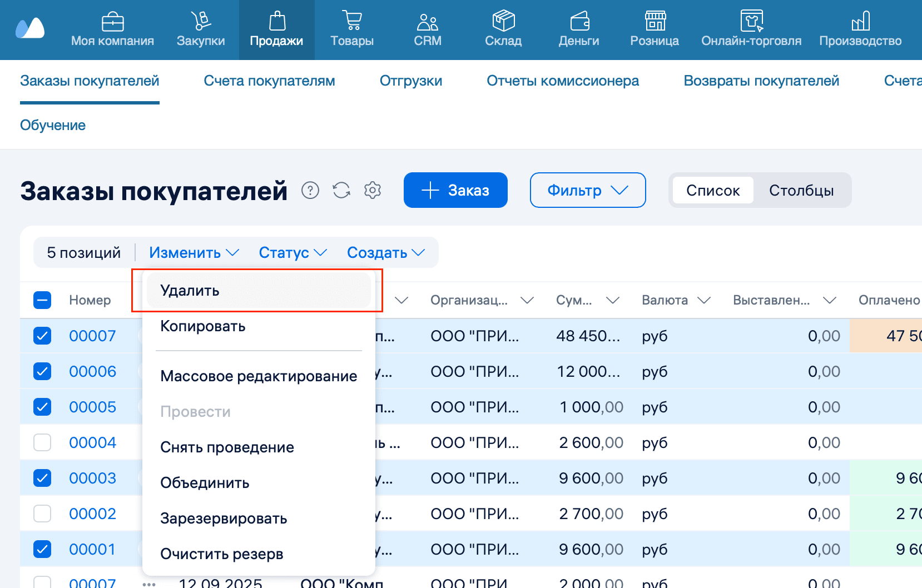Open order 00006 link
Viewport: 922px width, 588px height.
(93, 371)
